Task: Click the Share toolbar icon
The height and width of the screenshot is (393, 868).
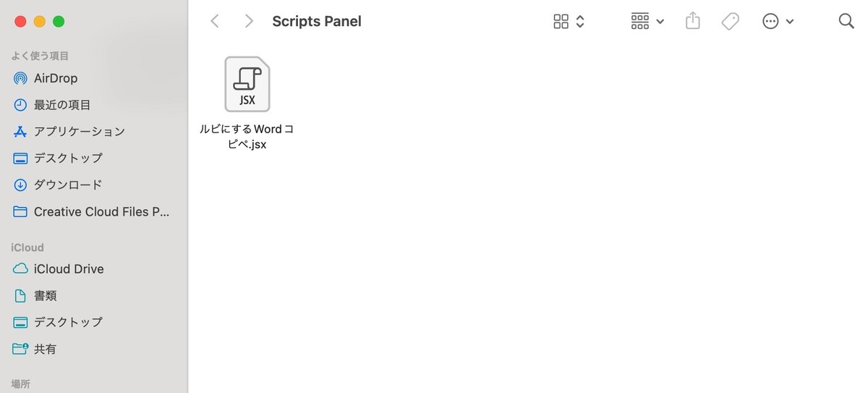Action: coord(692,21)
